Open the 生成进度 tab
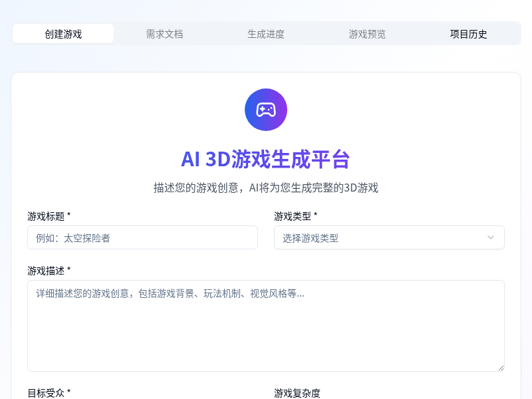The image size is (532, 399). click(x=265, y=33)
